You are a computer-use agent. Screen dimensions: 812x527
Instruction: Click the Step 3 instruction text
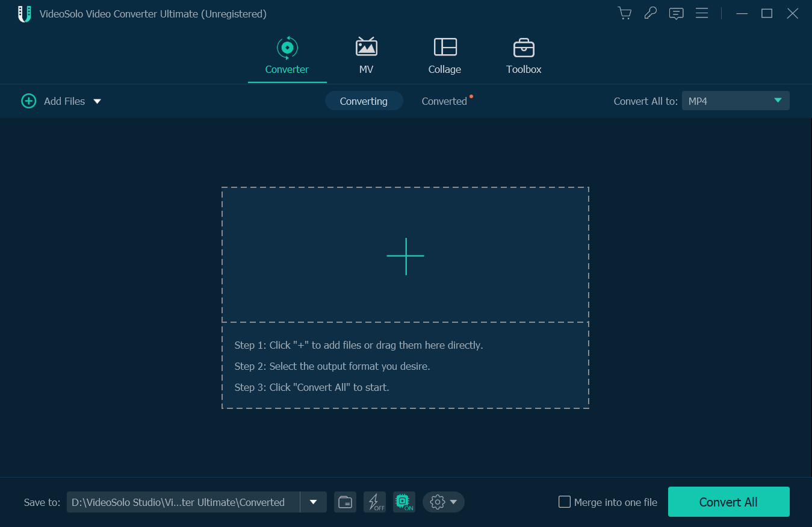312,387
